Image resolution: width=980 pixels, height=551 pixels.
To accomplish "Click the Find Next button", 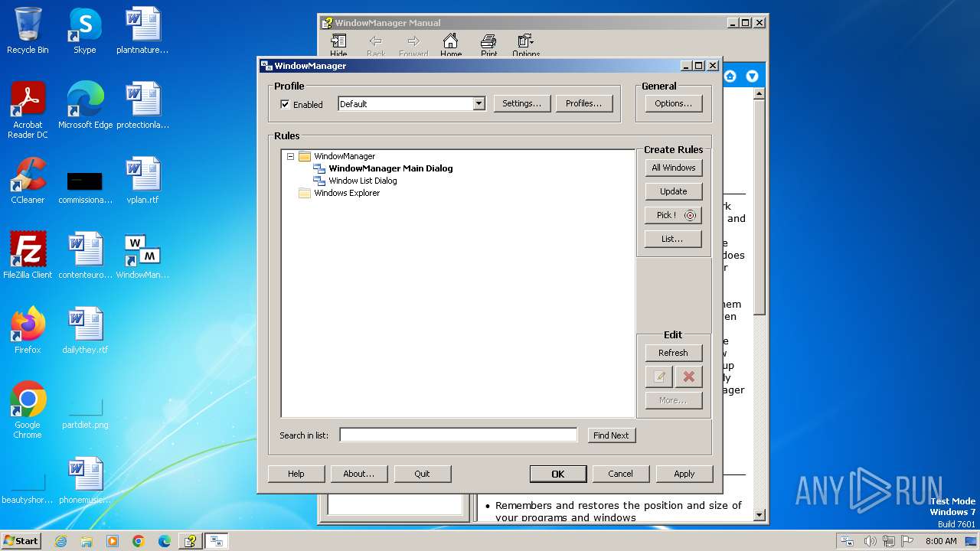I will pyautogui.click(x=611, y=435).
